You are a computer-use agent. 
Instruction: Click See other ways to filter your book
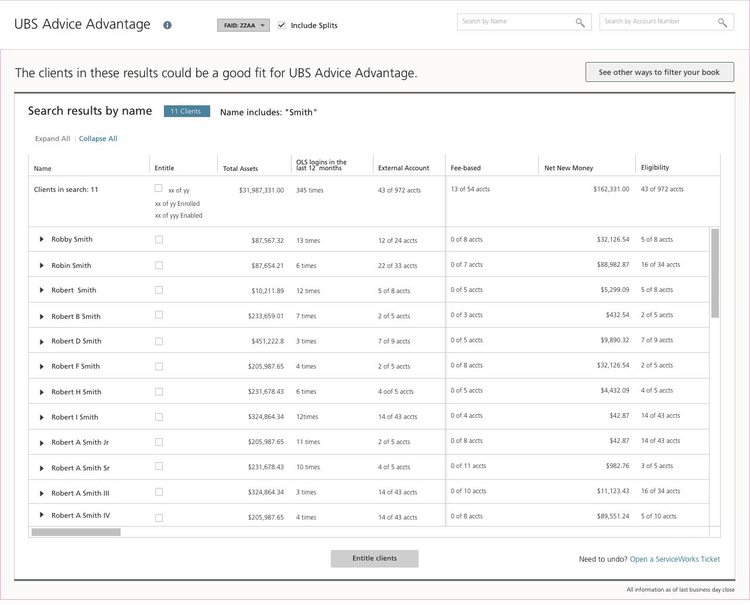pyautogui.click(x=659, y=72)
